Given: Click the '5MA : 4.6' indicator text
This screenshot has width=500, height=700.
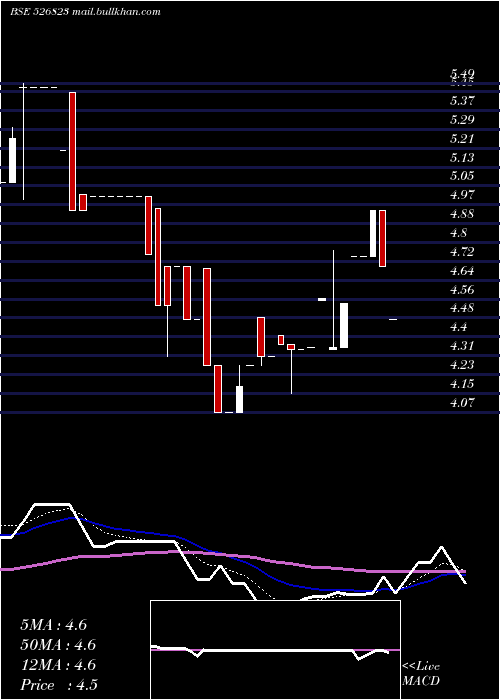Looking at the screenshot, I should pos(54,625).
